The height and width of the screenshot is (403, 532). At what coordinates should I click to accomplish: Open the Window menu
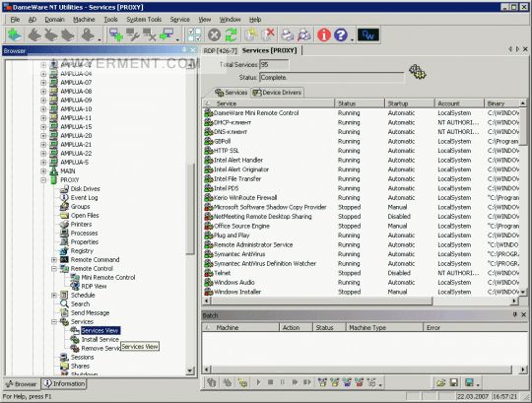coord(230,20)
